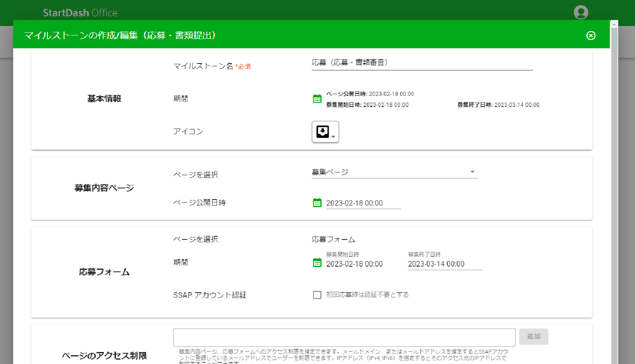This screenshot has height=364, width=635.
Task: Open the user account avatar menu
Action: point(581,12)
